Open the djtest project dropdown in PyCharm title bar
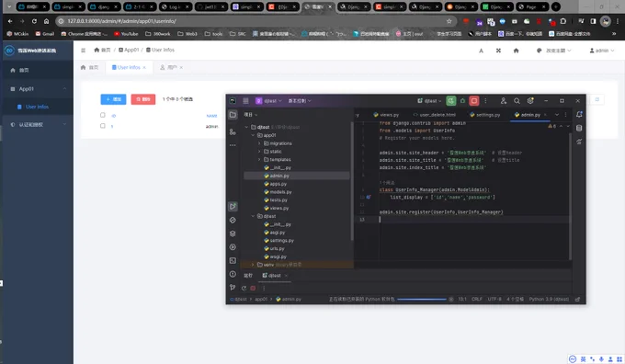 click(x=268, y=101)
